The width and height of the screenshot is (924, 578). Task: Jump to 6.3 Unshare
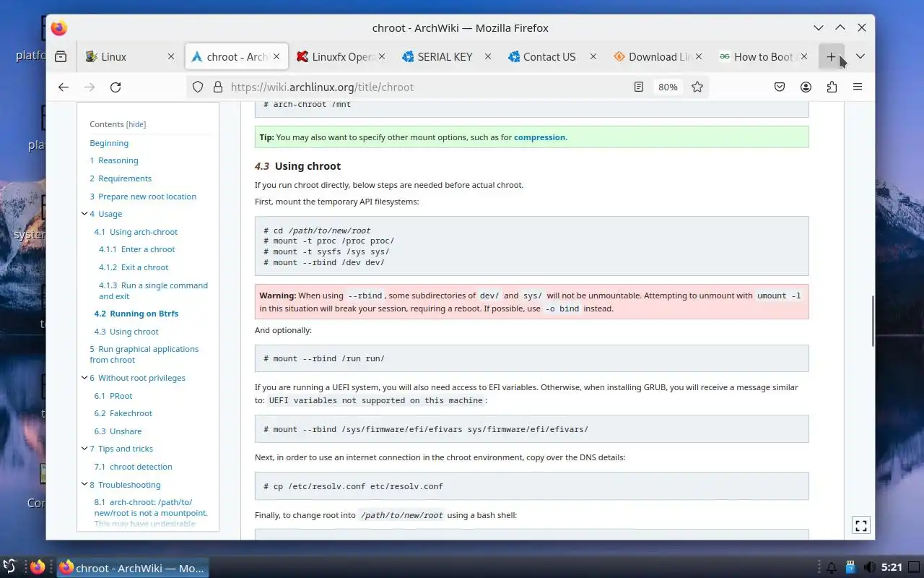click(x=118, y=431)
